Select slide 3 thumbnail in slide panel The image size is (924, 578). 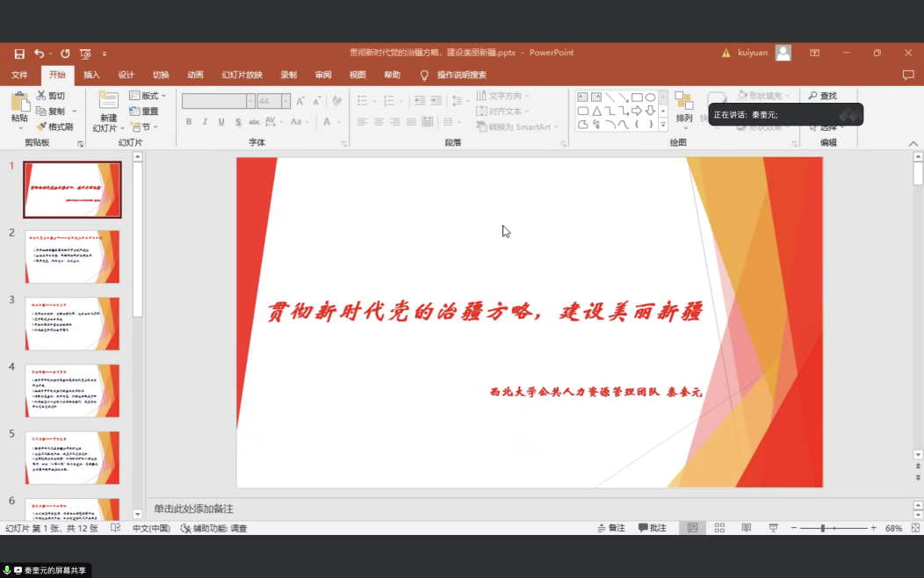pyautogui.click(x=72, y=324)
